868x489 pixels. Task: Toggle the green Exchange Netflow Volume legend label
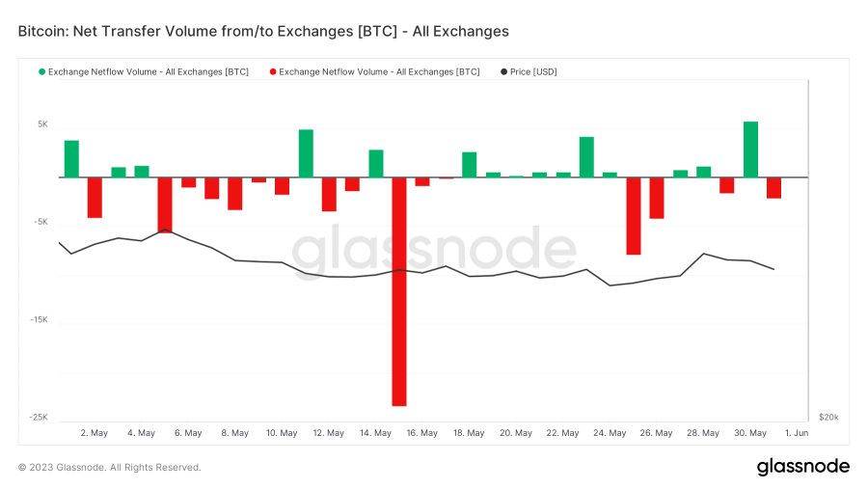(148, 72)
